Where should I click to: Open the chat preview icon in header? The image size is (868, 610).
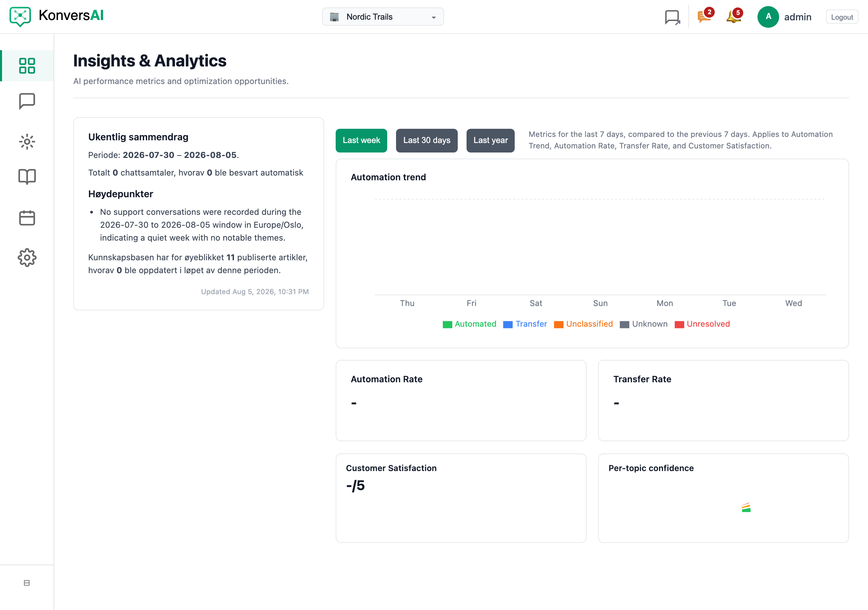(x=673, y=17)
